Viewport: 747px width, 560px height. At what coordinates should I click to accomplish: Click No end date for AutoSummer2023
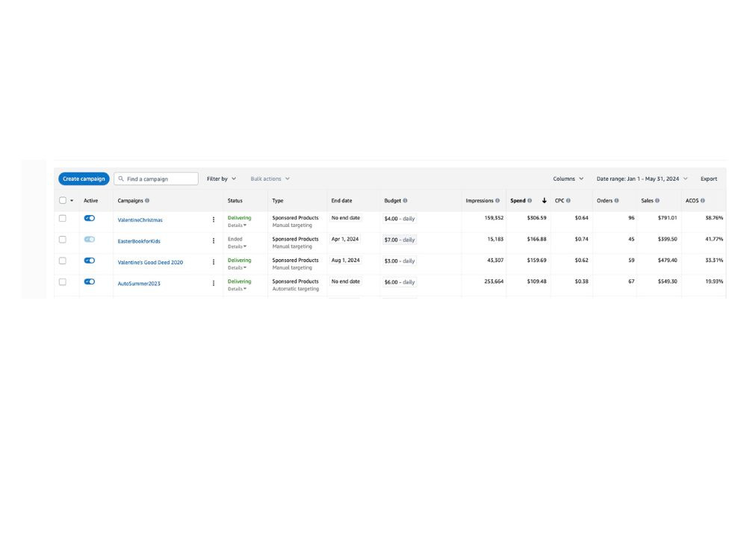(345, 281)
